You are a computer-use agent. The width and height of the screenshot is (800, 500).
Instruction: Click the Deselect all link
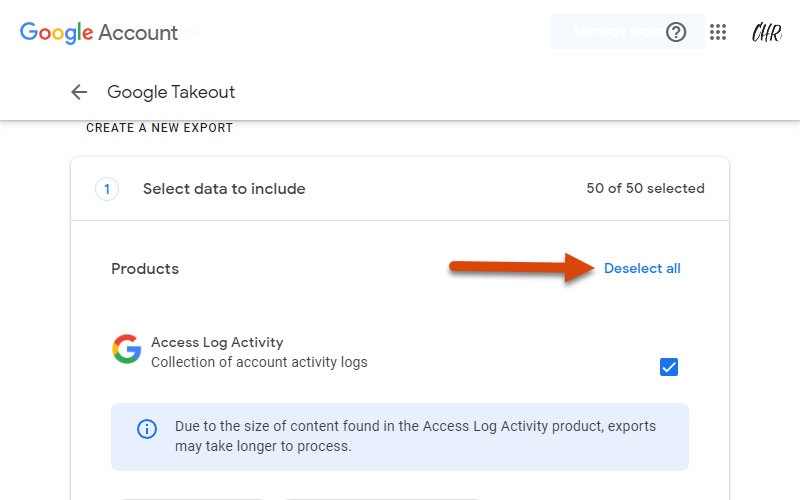pos(642,268)
